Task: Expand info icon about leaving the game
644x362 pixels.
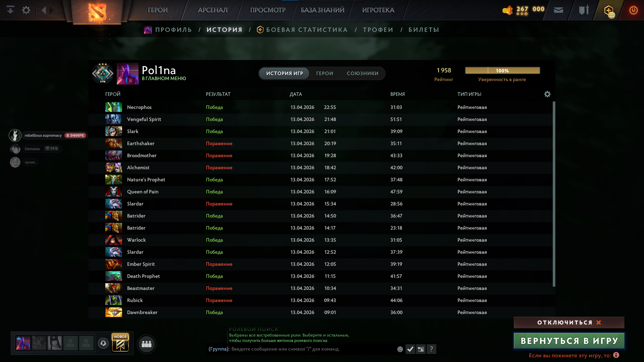Action: (x=616, y=355)
